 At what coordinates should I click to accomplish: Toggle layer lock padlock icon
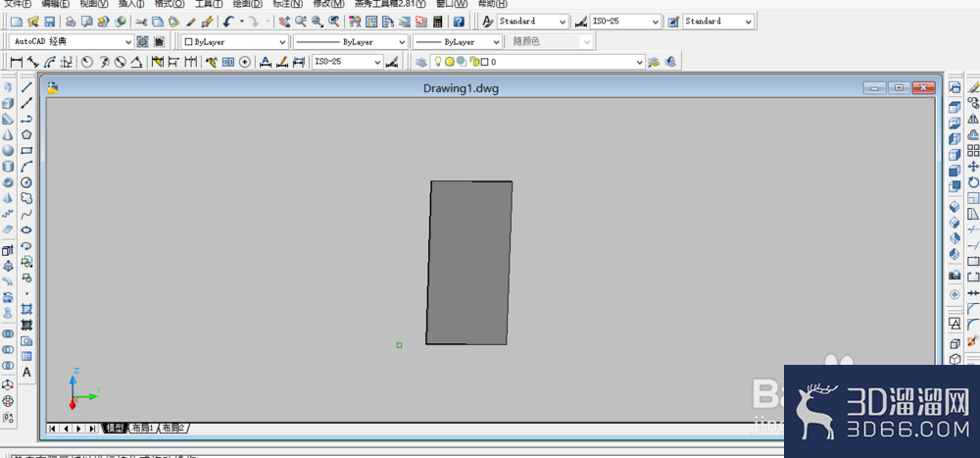(473, 62)
